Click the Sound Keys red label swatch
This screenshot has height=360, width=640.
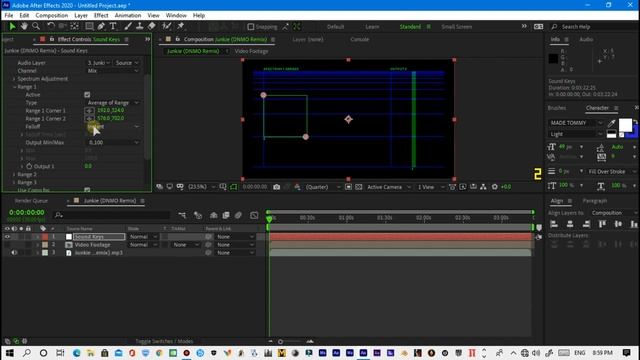[x=45, y=237]
